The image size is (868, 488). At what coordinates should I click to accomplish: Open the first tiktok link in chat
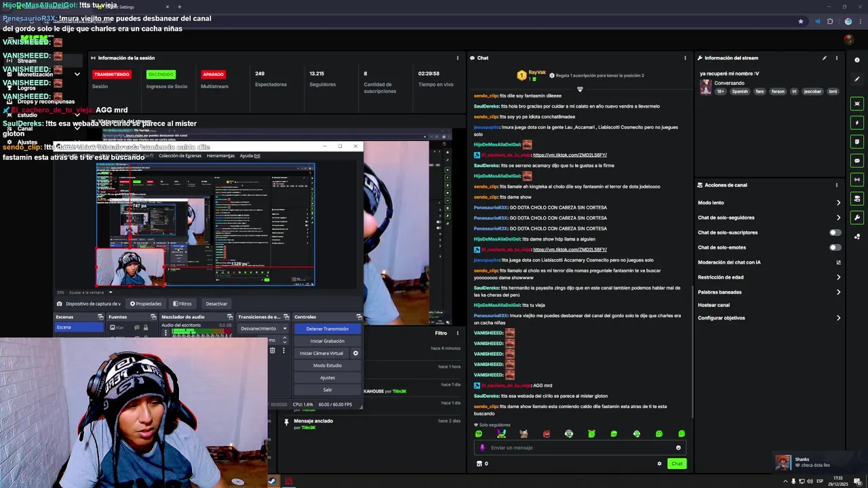tap(570, 155)
